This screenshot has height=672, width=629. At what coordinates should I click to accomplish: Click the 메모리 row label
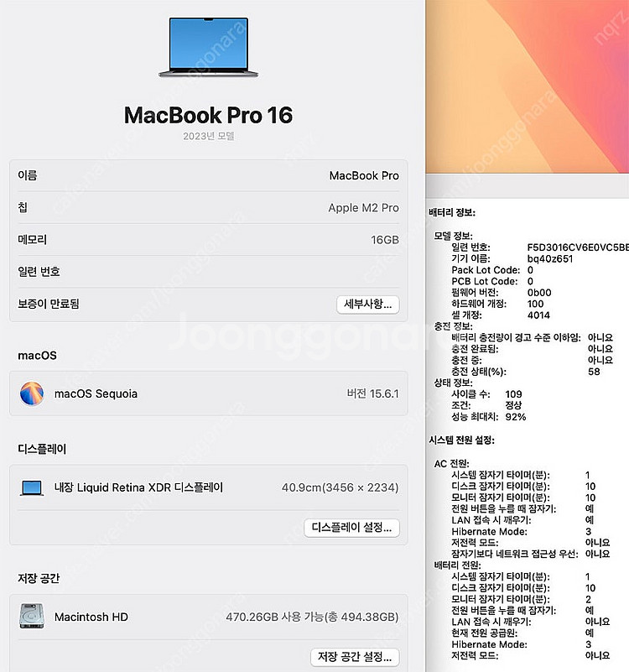(x=32, y=240)
